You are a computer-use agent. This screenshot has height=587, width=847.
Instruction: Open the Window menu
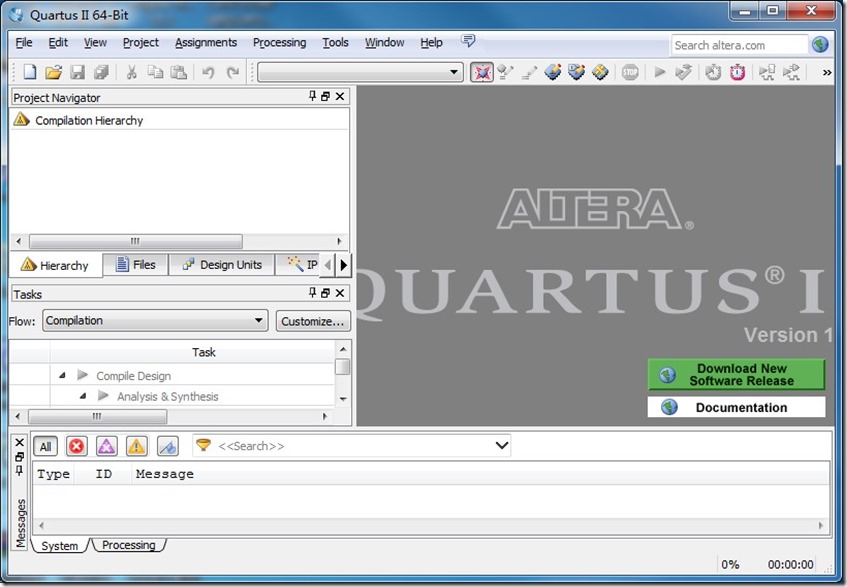pos(384,42)
